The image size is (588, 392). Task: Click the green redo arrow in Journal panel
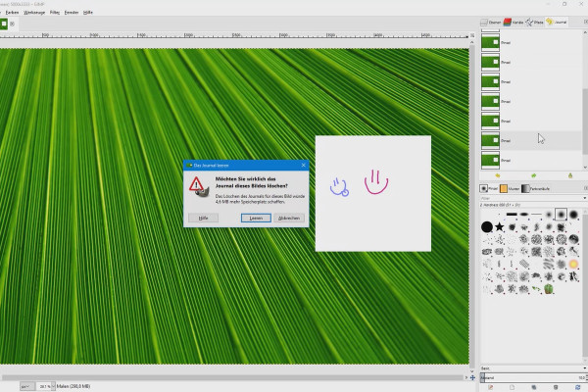pos(534,175)
